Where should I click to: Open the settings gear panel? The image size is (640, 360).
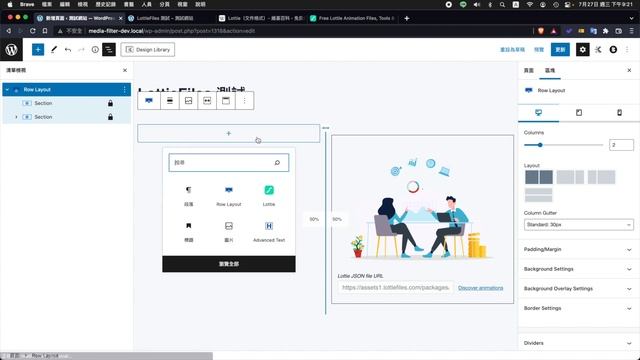(582, 49)
